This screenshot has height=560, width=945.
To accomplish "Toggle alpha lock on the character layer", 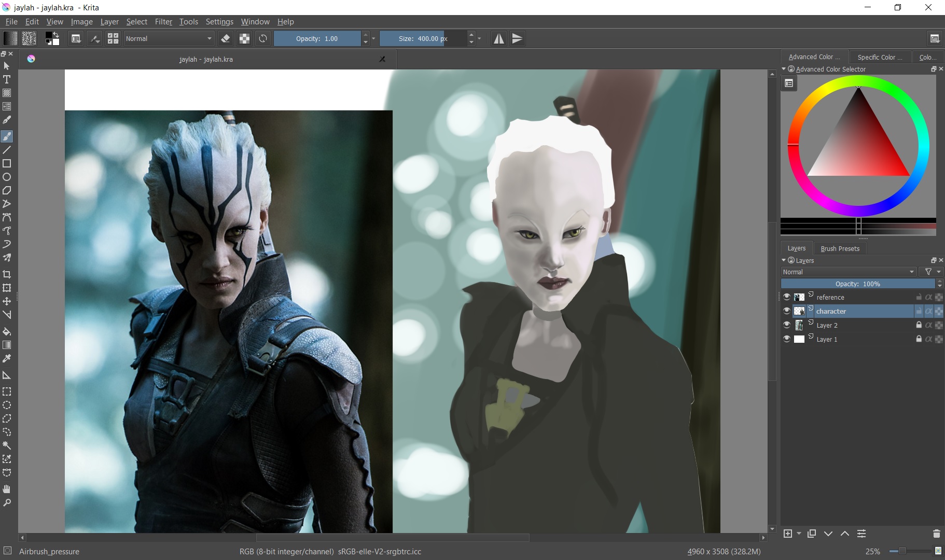I will point(928,311).
